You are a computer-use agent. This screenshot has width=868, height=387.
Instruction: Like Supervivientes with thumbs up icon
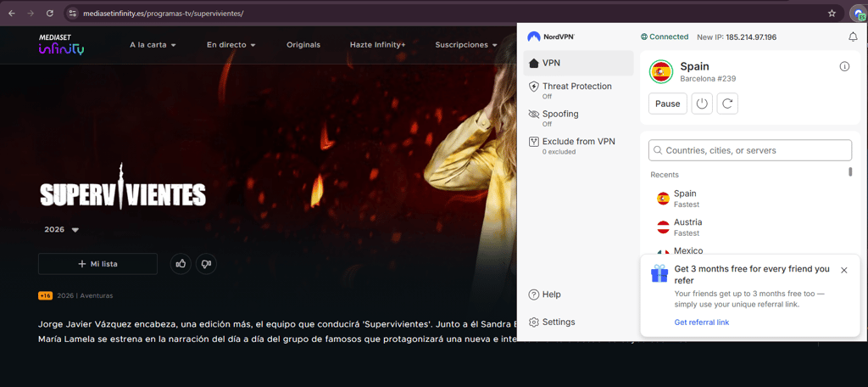[x=181, y=264]
